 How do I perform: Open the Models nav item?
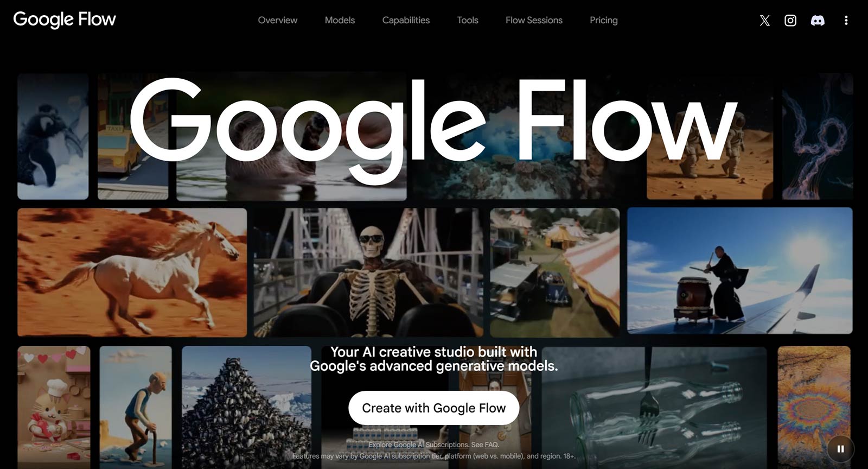pyautogui.click(x=340, y=20)
